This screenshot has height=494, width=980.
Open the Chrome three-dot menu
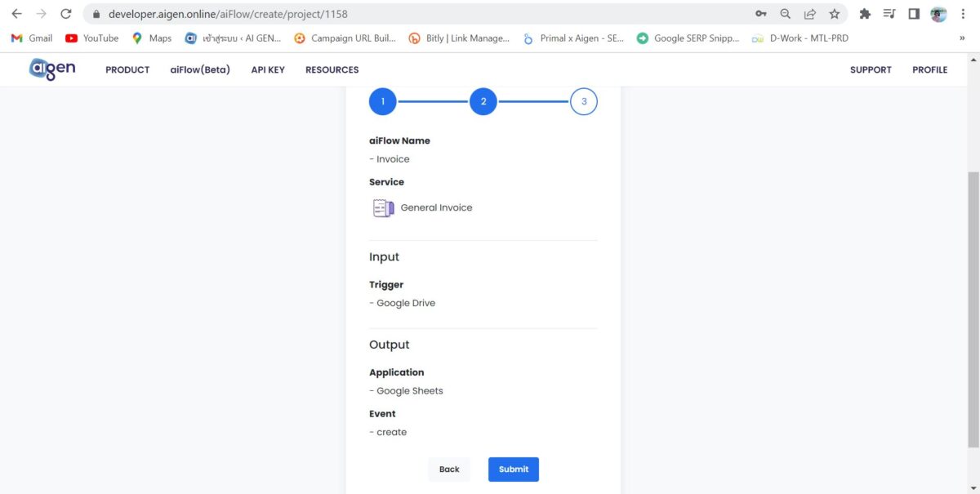pyautogui.click(x=962, y=14)
